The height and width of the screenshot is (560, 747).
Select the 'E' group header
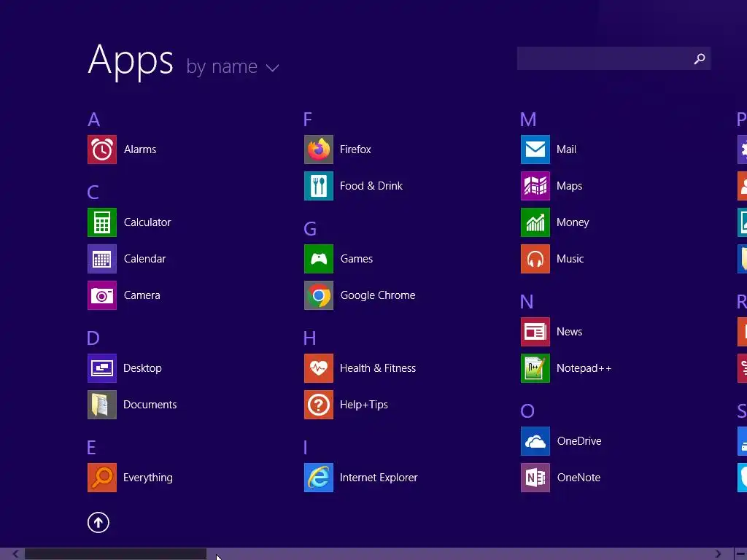[91, 448]
